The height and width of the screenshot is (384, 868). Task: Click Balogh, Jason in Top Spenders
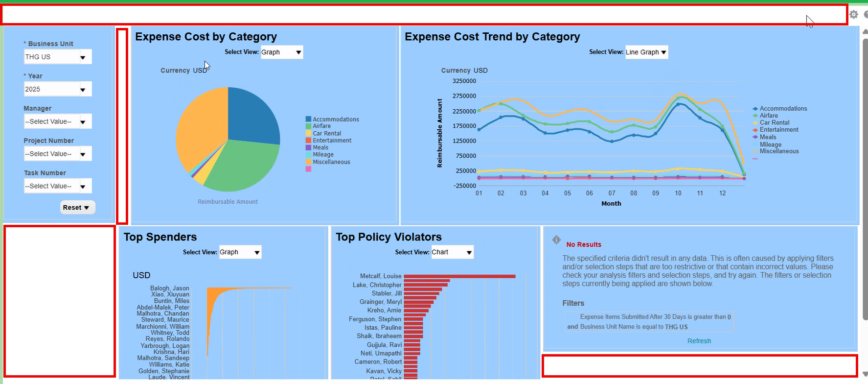(x=169, y=288)
